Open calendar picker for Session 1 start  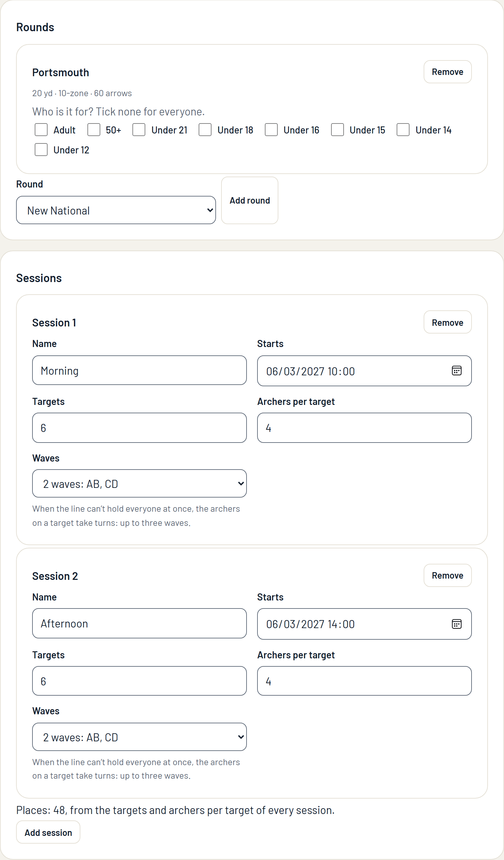click(456, 371)
